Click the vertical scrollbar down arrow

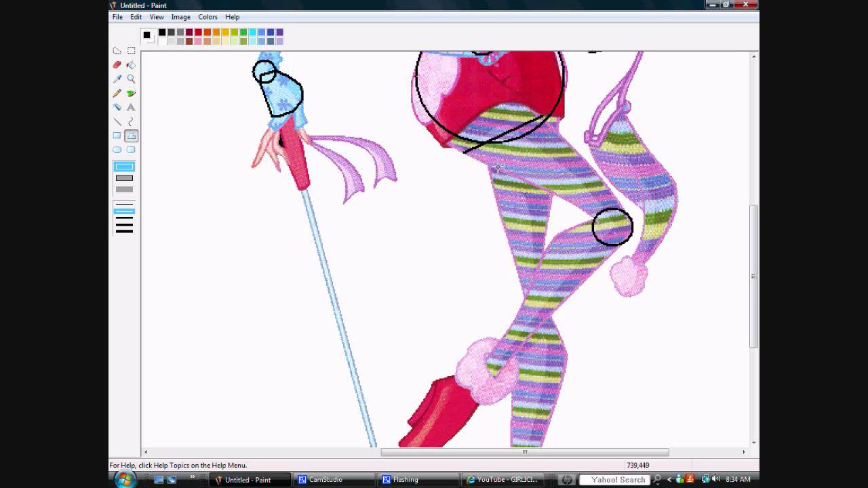753,442
